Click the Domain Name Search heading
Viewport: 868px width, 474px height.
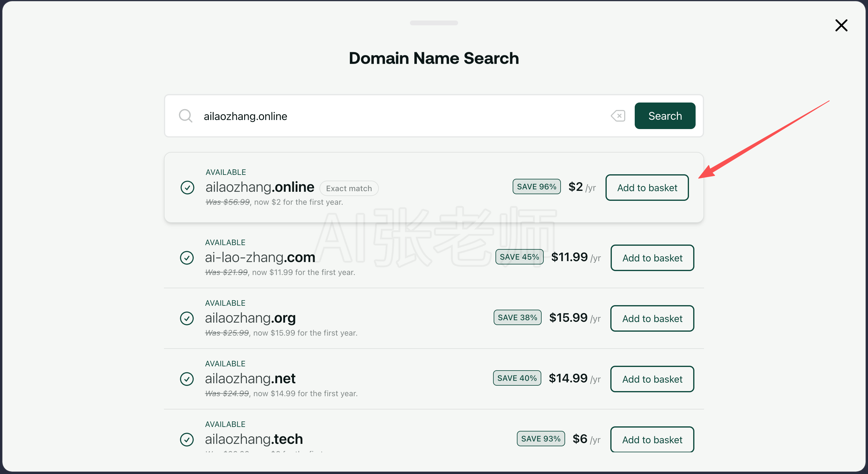pos(434,58)
